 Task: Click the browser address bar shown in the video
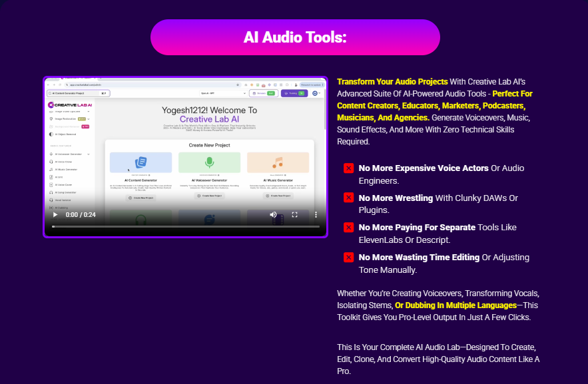coord(152,85)
